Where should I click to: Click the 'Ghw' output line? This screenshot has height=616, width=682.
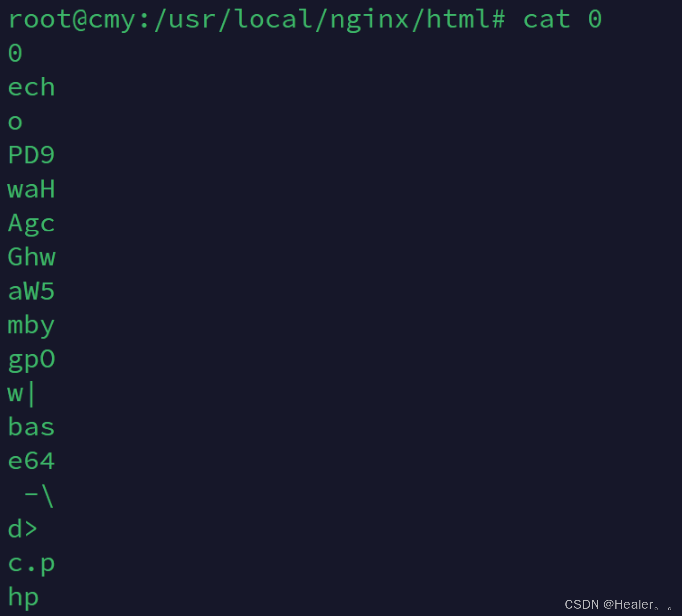[31, 257]
